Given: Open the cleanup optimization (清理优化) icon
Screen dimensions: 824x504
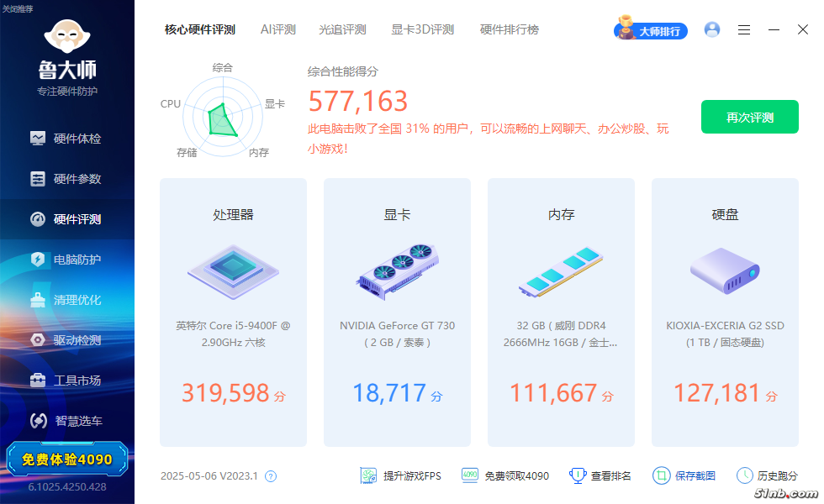Looking at the screenshot, I should (38, 300).
